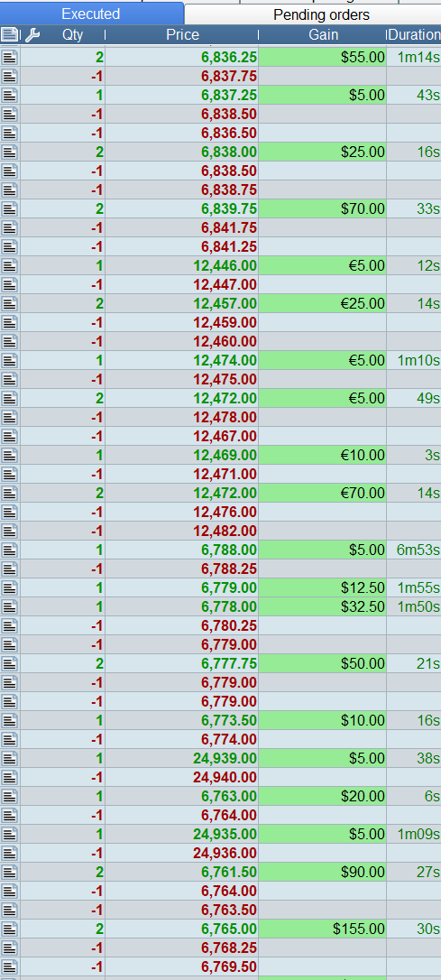Select the $50.00 gain cell
Screen dimensions: 441x980
(x=322, y=664)
